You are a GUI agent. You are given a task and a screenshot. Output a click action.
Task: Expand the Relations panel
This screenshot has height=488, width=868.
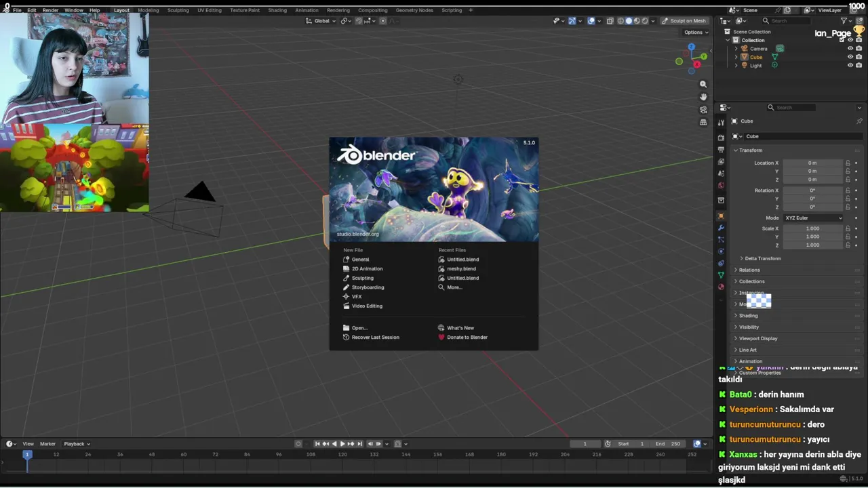(x=749, y=270)
